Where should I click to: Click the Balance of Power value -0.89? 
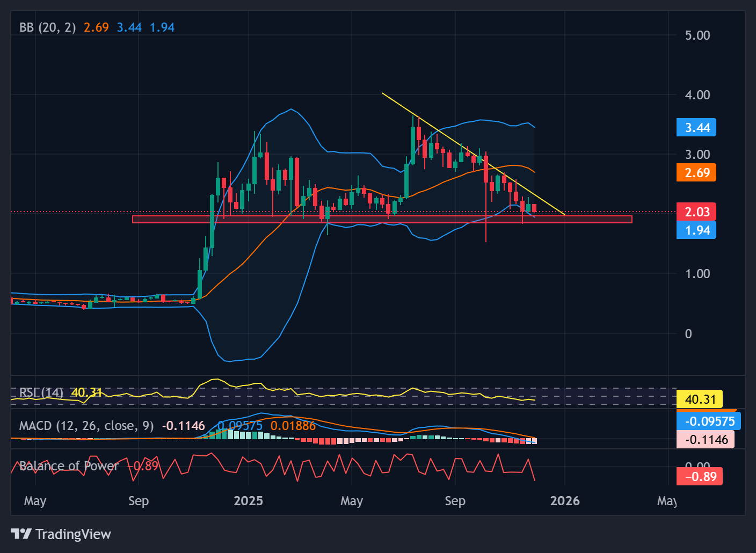click(700, 476)
